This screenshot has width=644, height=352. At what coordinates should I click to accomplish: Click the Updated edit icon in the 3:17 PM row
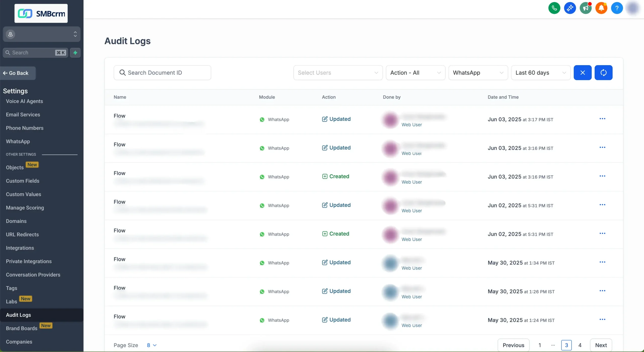[325, 119]
